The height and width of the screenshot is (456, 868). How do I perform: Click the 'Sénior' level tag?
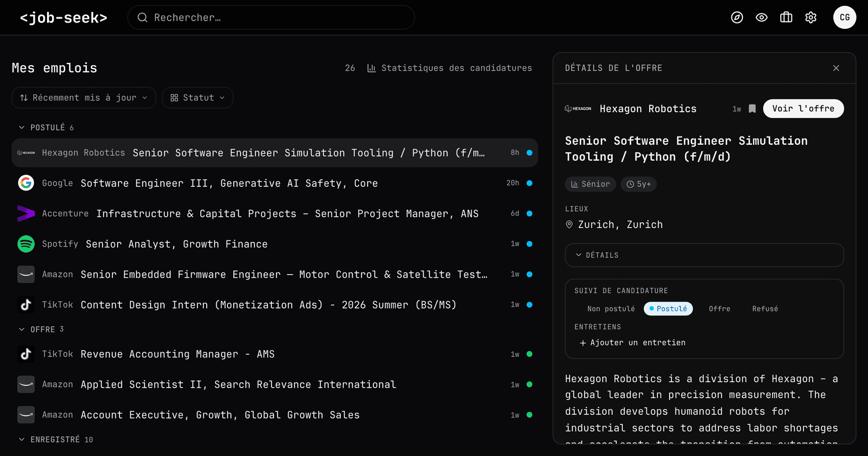point(590,184)
